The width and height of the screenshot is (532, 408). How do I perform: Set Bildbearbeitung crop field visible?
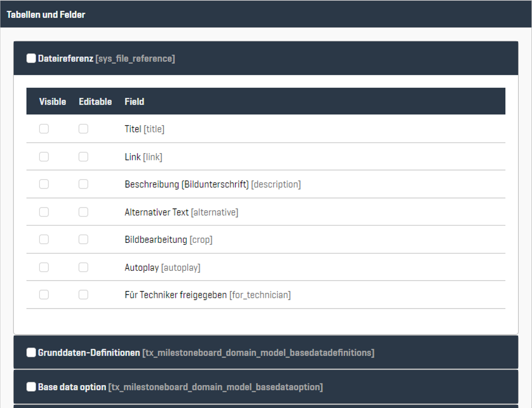click(x=44, y=239)
